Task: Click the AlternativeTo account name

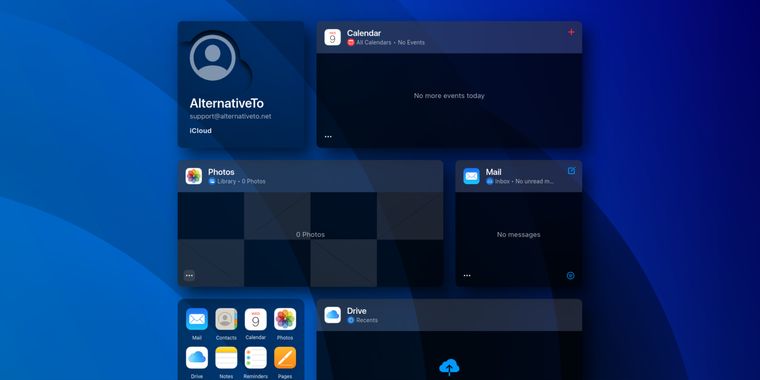Action: 227,103
